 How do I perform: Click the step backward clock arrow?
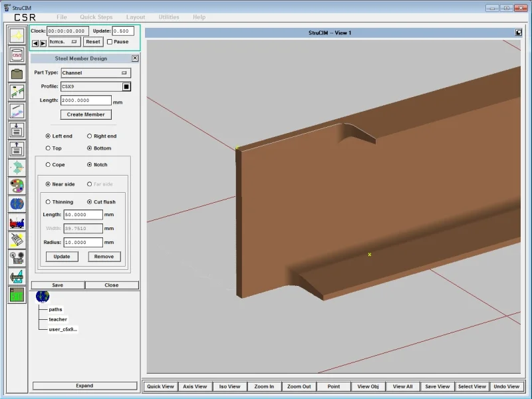tap(35, 43)
